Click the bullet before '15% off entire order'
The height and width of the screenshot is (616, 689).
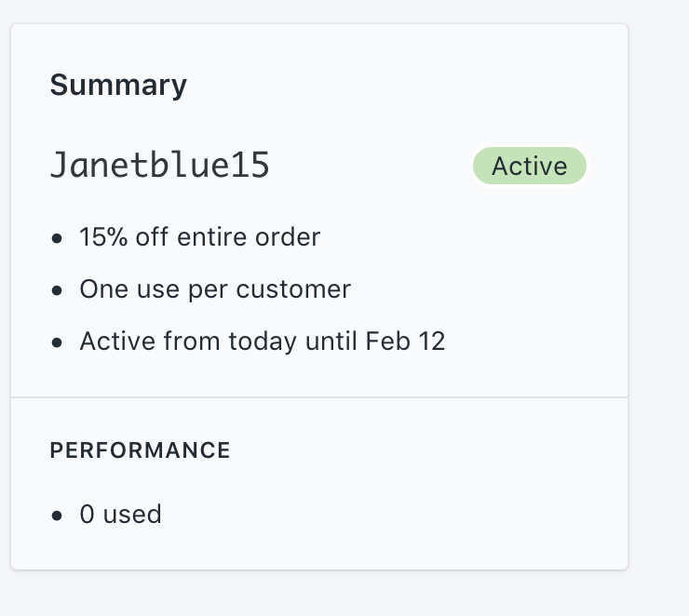point(57,238)
